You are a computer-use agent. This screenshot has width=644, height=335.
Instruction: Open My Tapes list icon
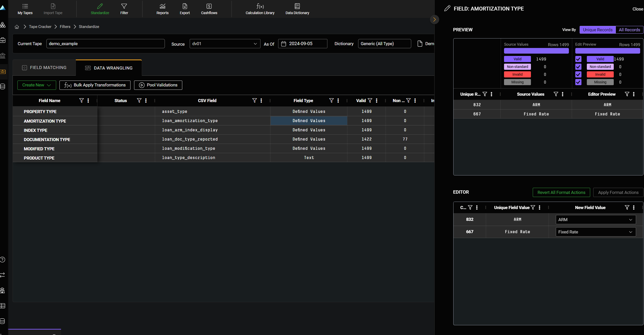click(x=25, y=6)
